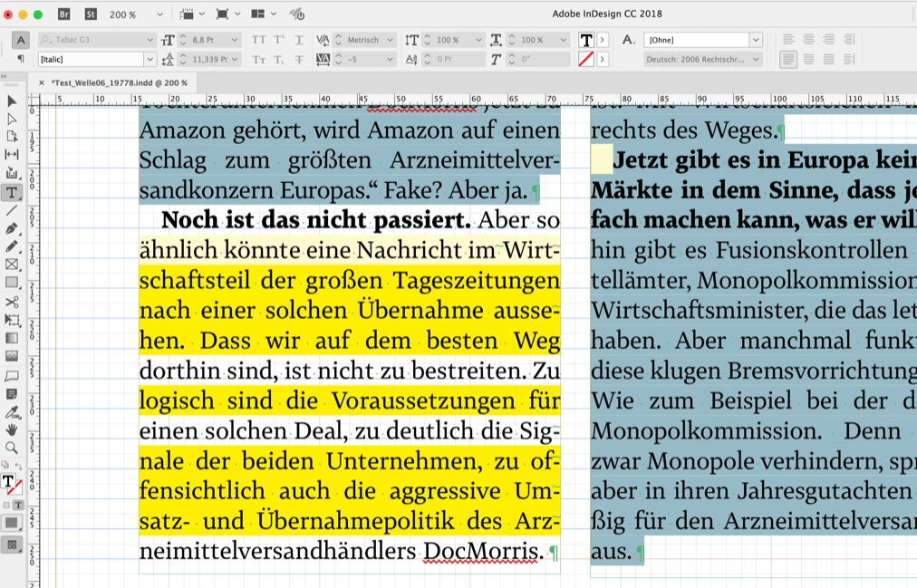The height and width of the screenshot is (588, 917).
Task: Select the Line tool
Action: click(11, 210)
